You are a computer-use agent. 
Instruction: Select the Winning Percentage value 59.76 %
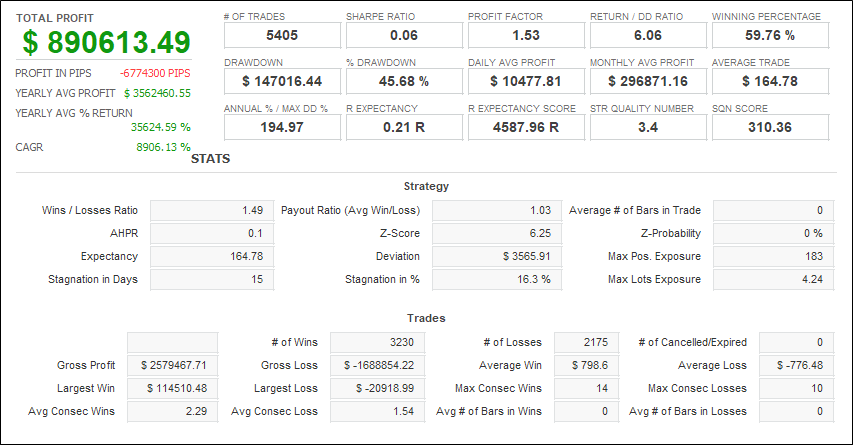click(x=769, y=36)
